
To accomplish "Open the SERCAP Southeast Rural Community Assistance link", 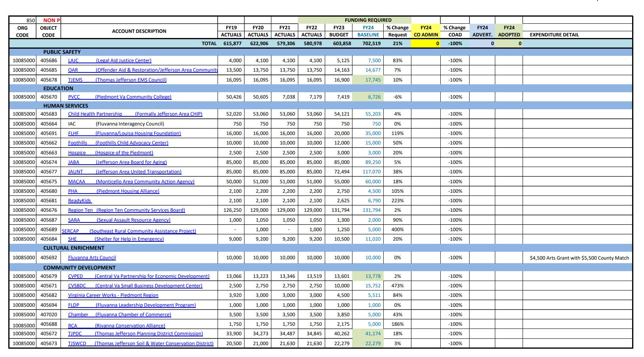I will [129, 231].
